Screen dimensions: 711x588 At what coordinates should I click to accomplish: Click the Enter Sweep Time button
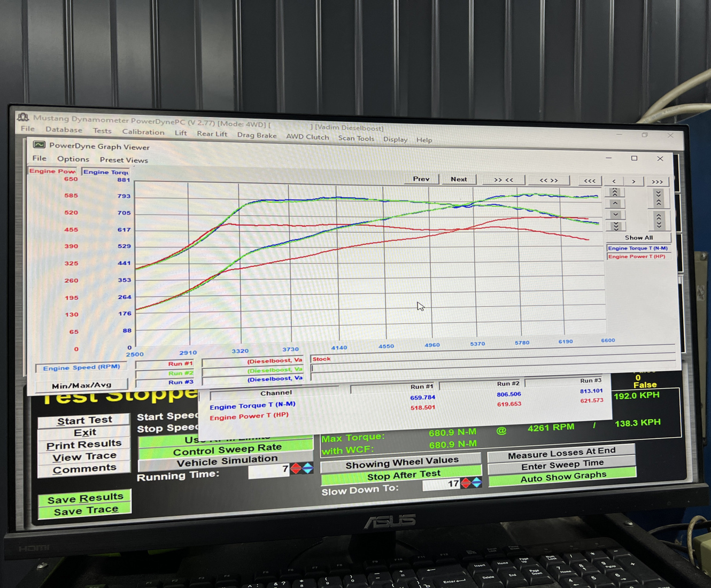(x=562, y=465)
